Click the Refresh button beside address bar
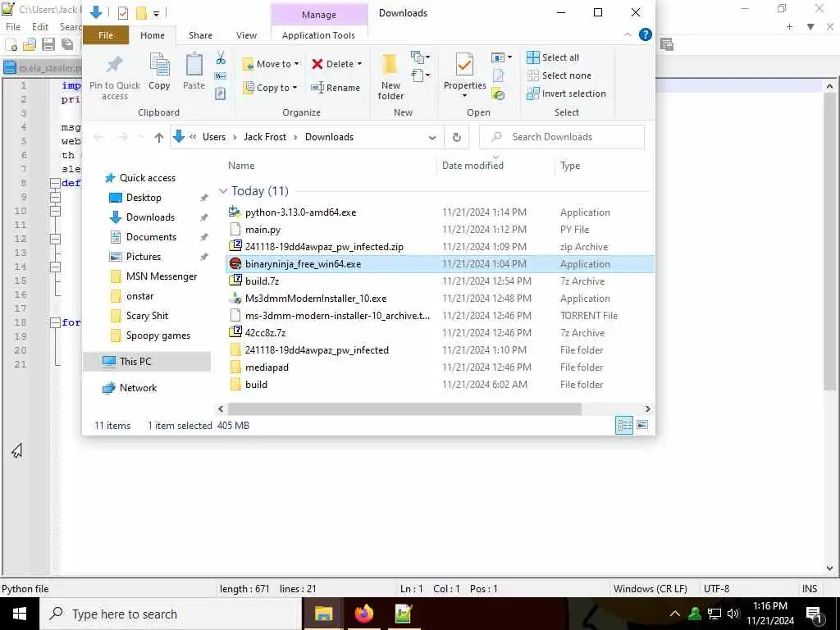The height and width of the screenshot is (630, 840). click(456, 137)
